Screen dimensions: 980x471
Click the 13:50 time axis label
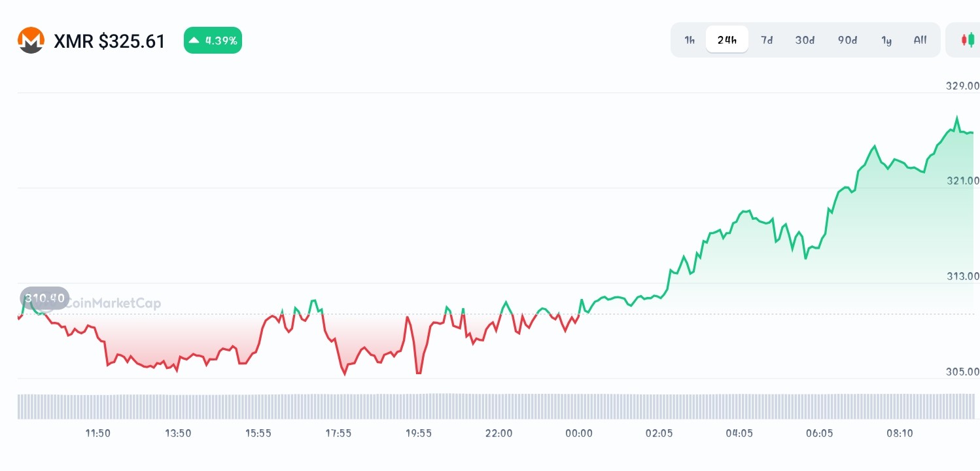[178, 433]
